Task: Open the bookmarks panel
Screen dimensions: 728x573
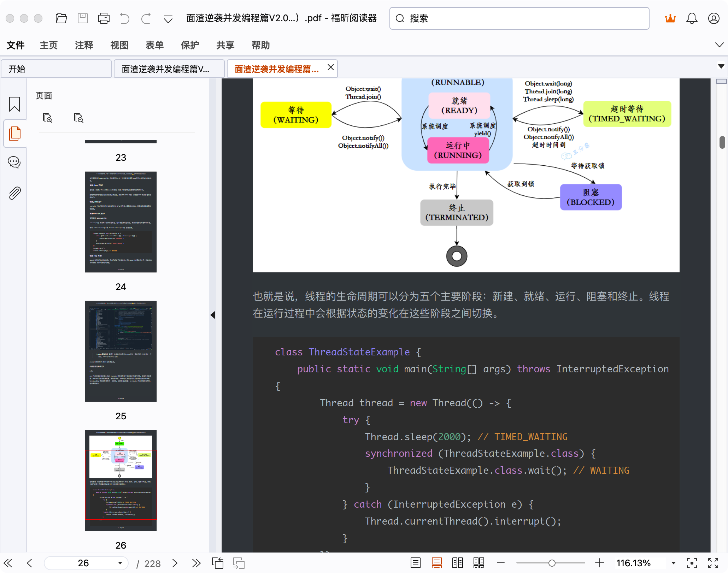Action: point(14,105)
